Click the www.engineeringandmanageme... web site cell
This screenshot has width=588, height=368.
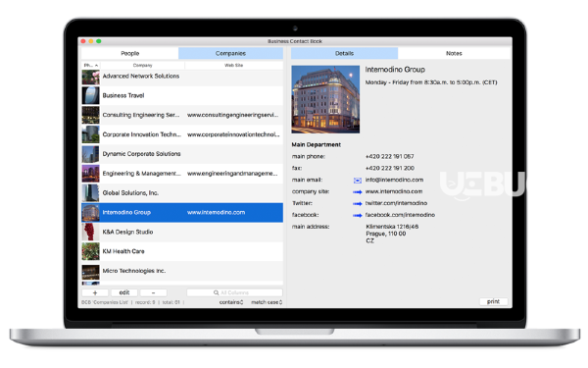click(x=232, y=174)
